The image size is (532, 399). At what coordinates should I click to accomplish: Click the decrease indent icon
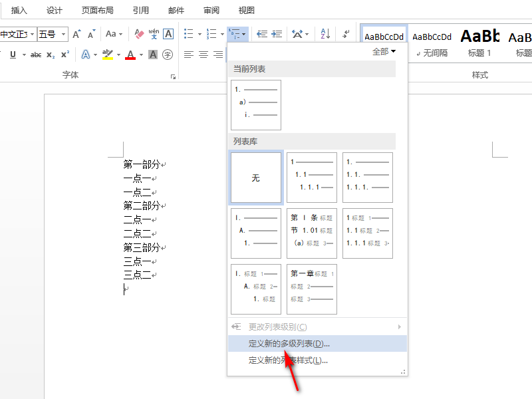[x=261, y=34]
